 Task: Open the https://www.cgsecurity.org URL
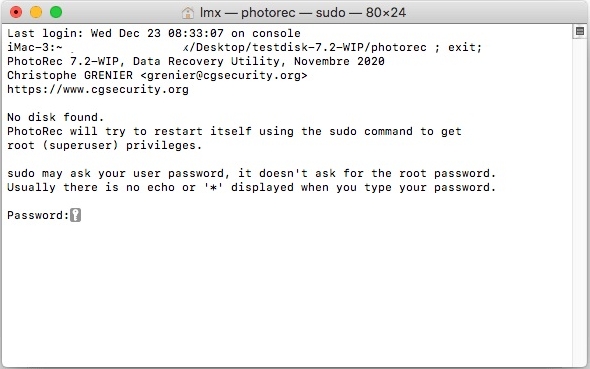(x=98, y=90)
